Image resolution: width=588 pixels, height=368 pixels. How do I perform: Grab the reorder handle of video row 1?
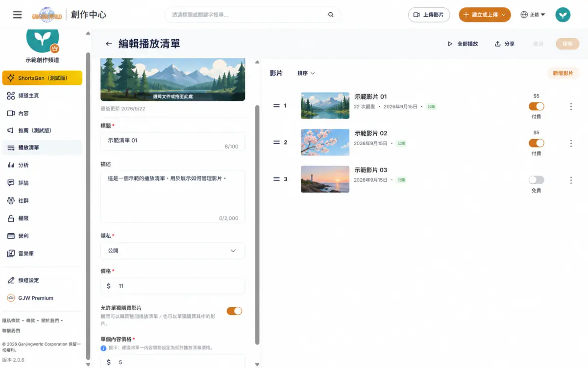[276, 105]
